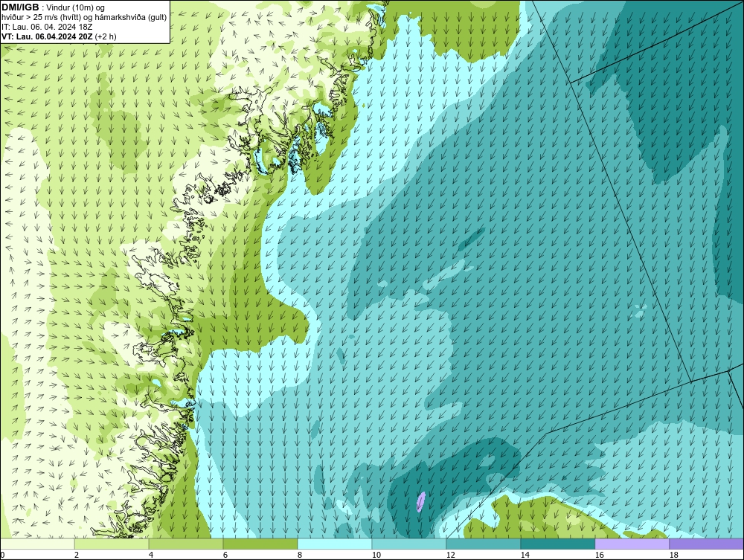The image size is (744, 560).
Task: Click the legend tick label '0'
Action: (x=2, y=555)
